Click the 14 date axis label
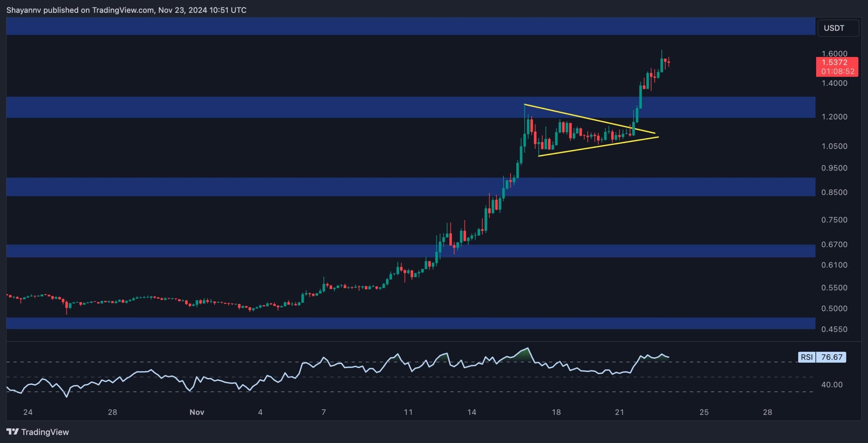This screenshot has width=868, height=443. [472, 412]
